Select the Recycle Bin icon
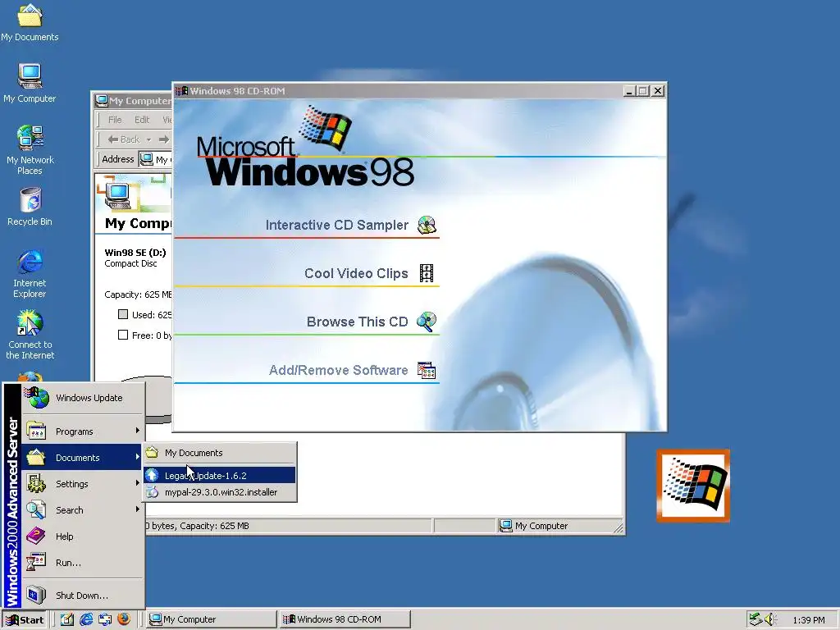 (30, 207)
